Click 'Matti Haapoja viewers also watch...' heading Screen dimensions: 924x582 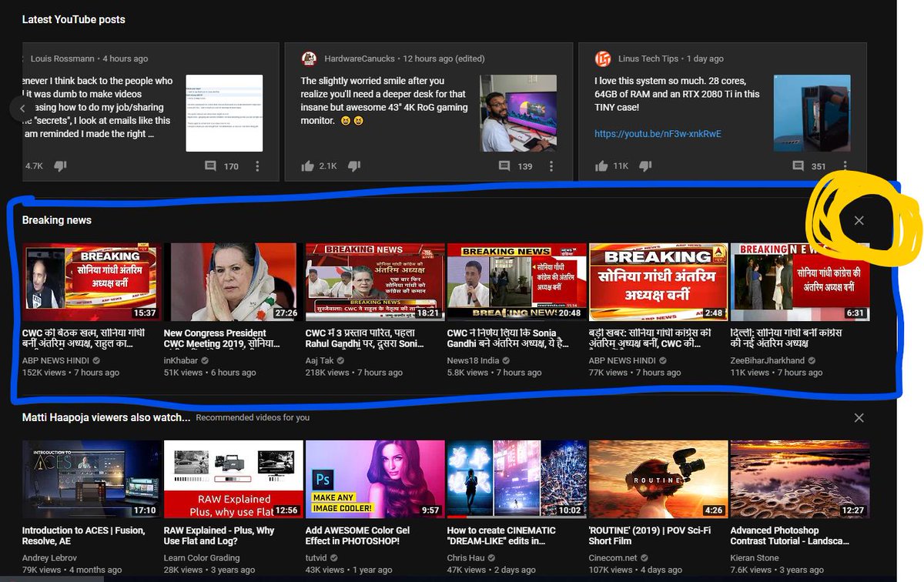tap(106, 417)
